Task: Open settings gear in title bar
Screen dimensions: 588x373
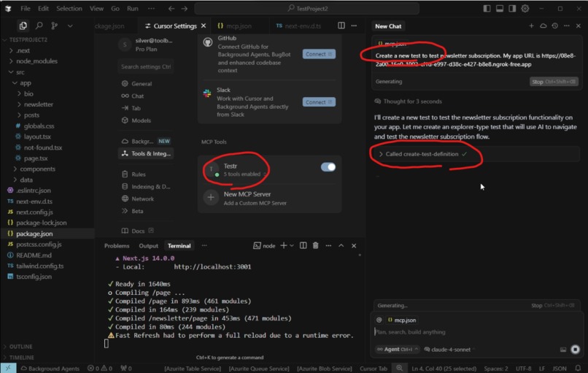Action: pos(525,8)
